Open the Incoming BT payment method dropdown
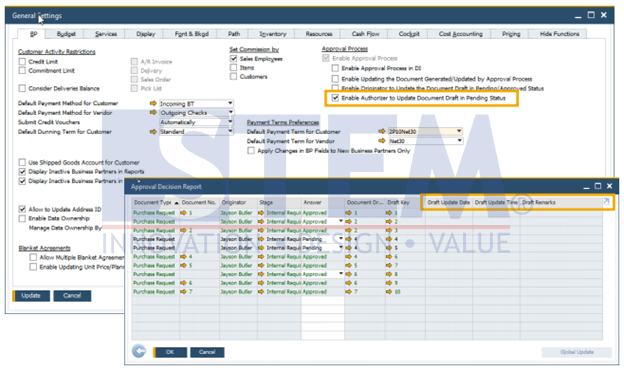The width and height of the screenshot is (624, 371). click(230, 103)
